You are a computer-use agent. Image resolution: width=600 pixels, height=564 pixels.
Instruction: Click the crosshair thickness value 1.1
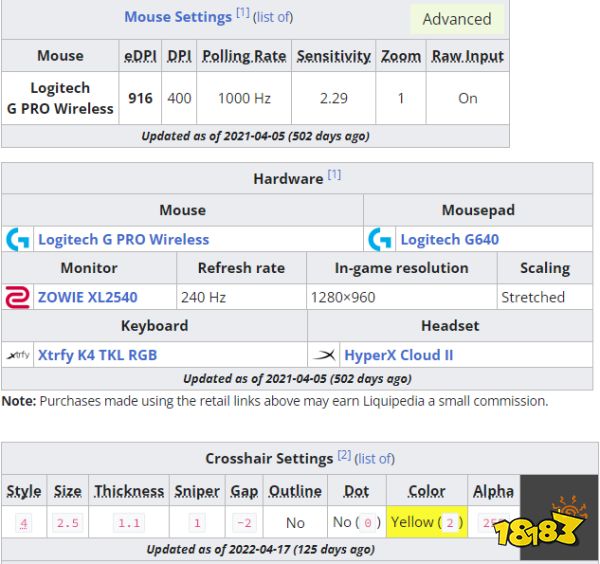[x=129, y=523]
